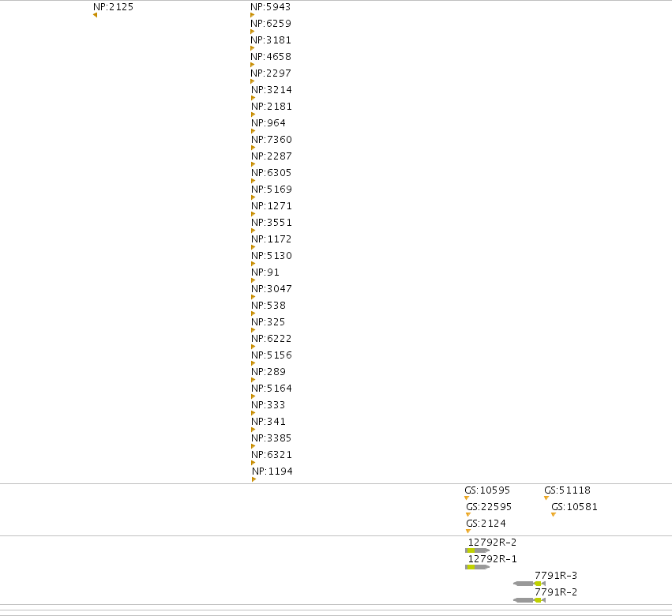Choose the NP:1172 feature label
The height and width of the screenshot is (616, 672).
click(272, 239)
